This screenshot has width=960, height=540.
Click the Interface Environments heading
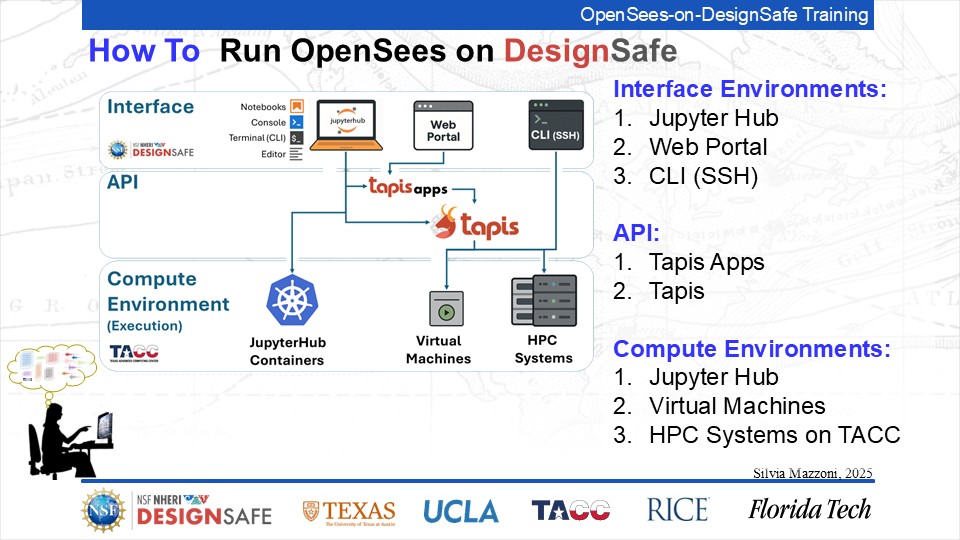(750, 88)
